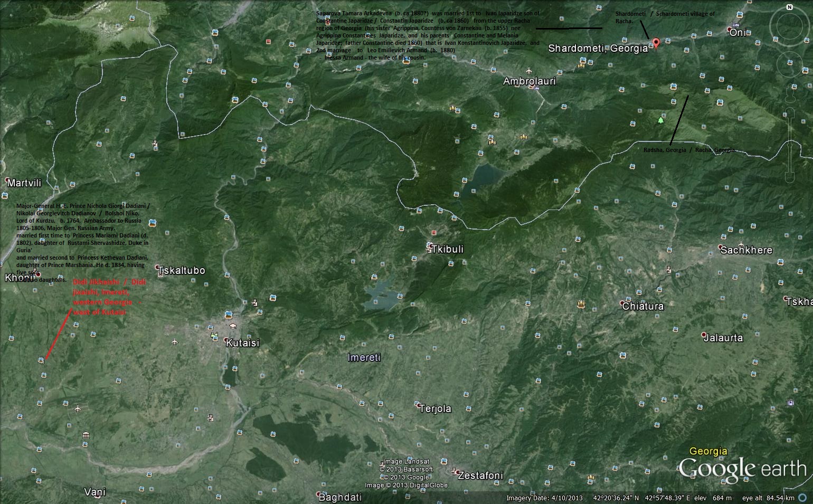
Task: Click the green tree park icon near Radsha
Action: click(660, 120)
